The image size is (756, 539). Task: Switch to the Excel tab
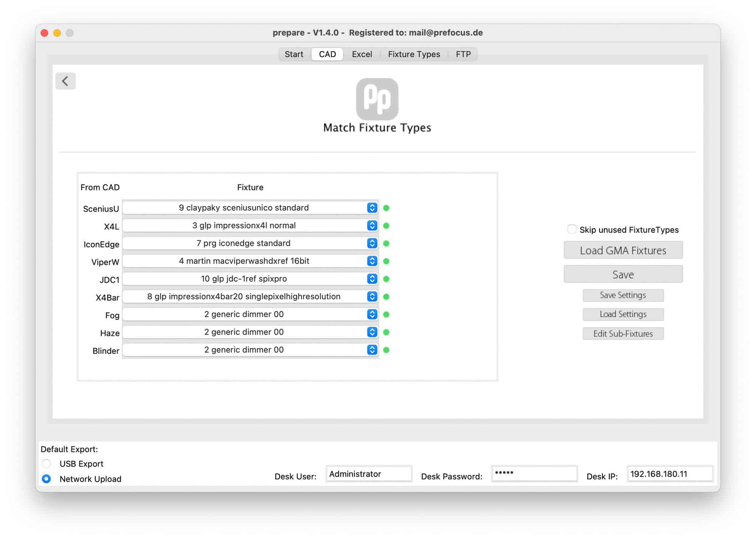pyautogui.click(x=362, y=54)
